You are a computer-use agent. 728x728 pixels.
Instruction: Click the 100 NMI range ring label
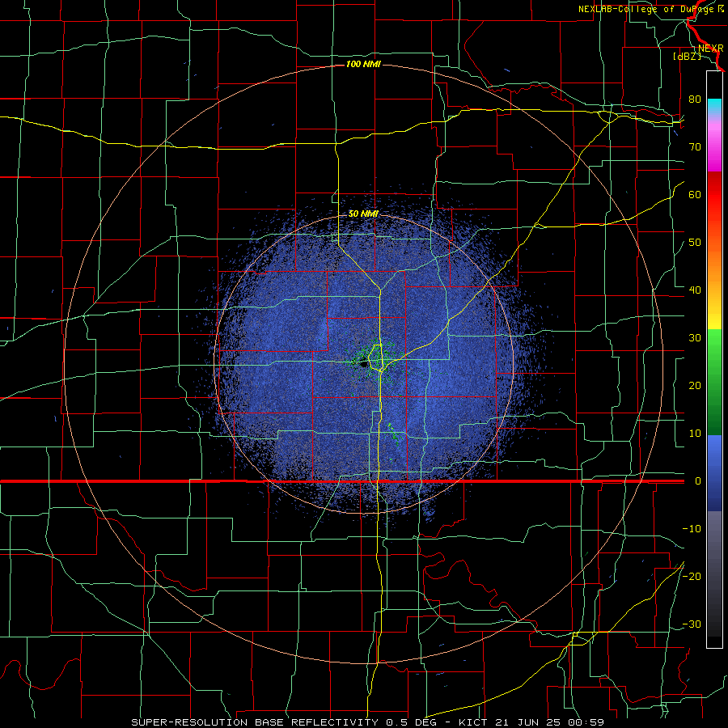[363, 64]
